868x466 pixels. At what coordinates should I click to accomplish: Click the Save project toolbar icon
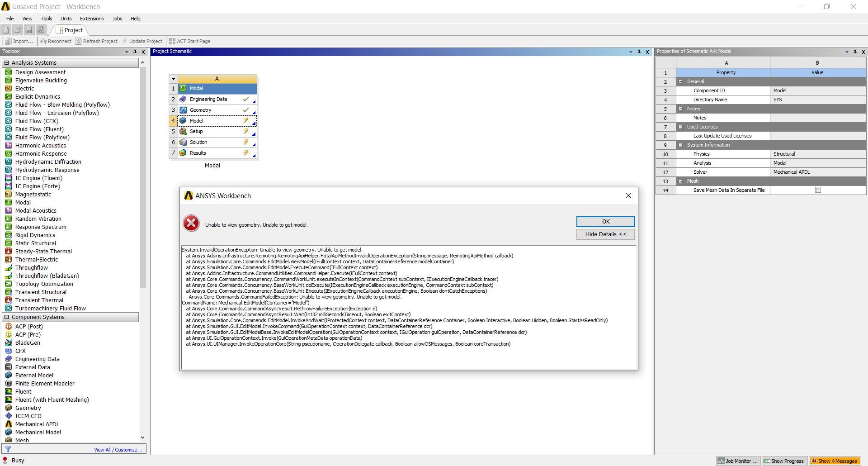pos(29,30)
